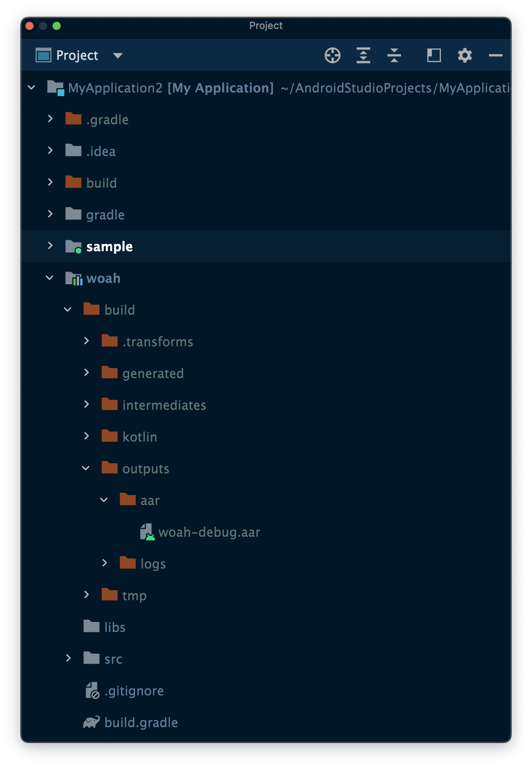This screenshot has width=532, height=767.
Task: Select the libs folder
Action: [x=115, y=627]
